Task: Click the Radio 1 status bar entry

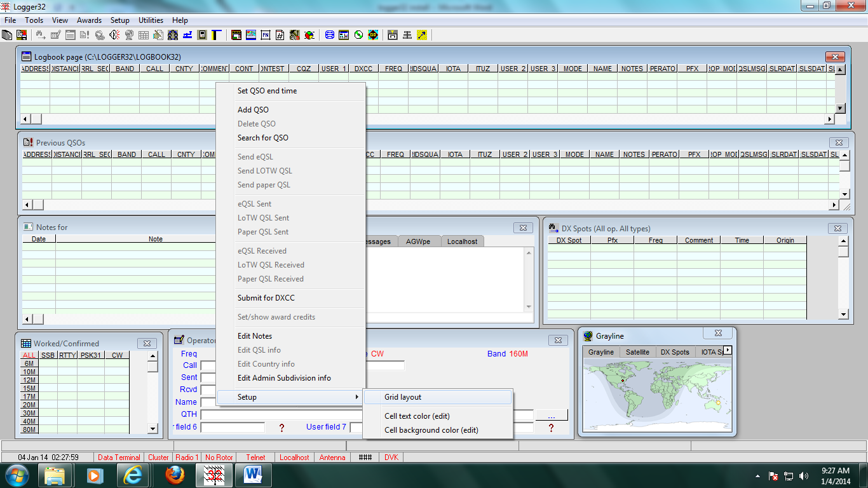Action: click(187, 457)
